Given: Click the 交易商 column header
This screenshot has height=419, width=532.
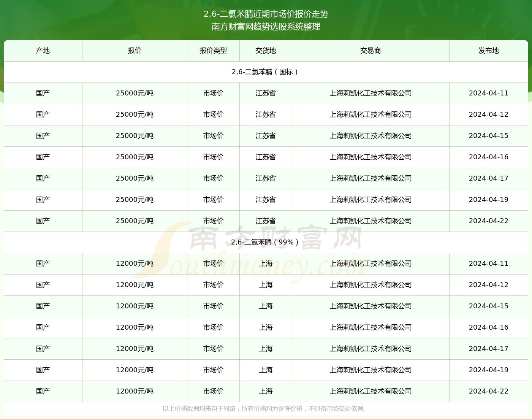Looking at the screenshot, I should (370, 51).
